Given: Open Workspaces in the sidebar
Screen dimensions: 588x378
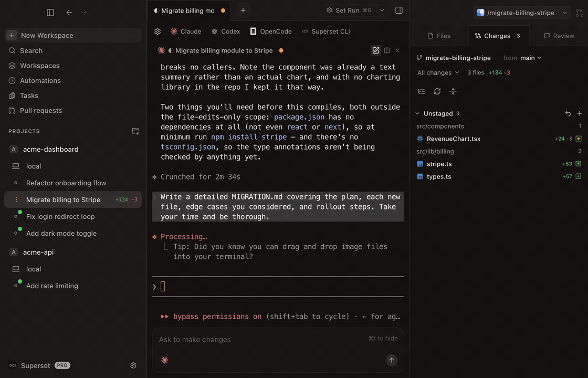Looking at the screenshot, I should [73, 66].
